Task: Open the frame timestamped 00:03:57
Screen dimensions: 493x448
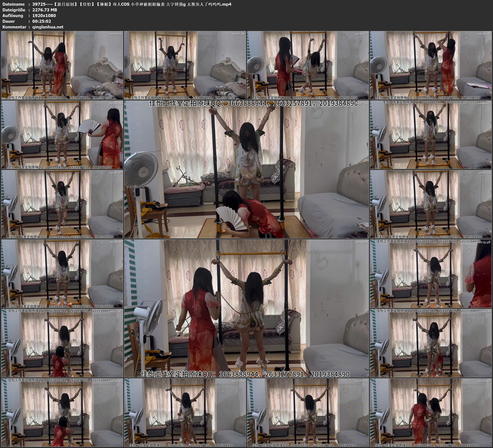Action: [308, 65]
